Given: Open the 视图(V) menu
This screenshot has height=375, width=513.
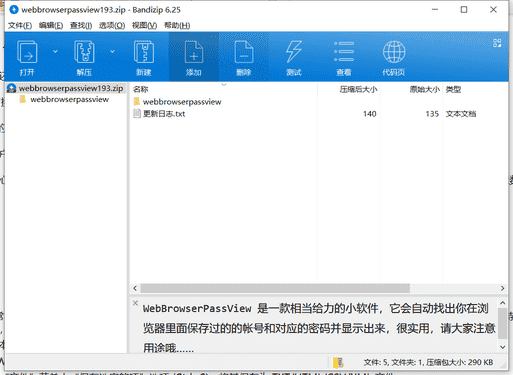Looking at the screenshot, I should (x=144, y=25).
